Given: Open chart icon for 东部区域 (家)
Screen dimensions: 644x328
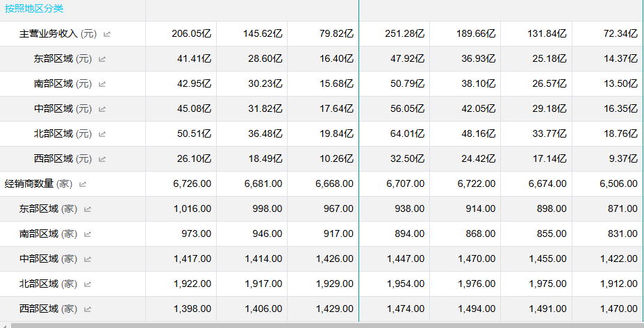Looking at the screenshot, I should (88, 209).
